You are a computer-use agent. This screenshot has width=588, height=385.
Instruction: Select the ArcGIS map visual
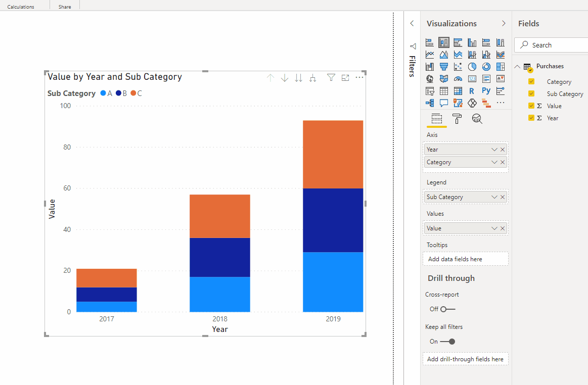458,103
